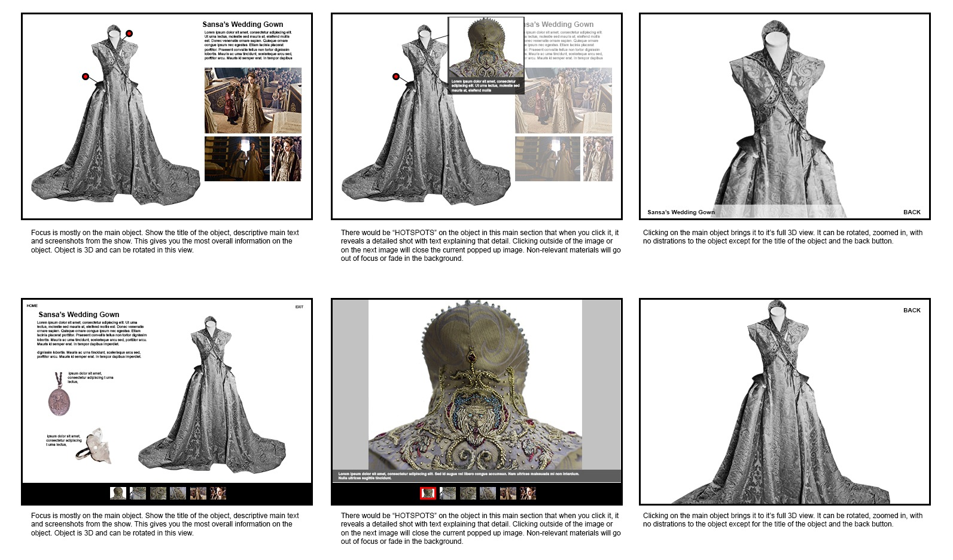Select second thumbnail under the large collar image
The height and width of the screenshot is (560, 953).
pos(448,493)
